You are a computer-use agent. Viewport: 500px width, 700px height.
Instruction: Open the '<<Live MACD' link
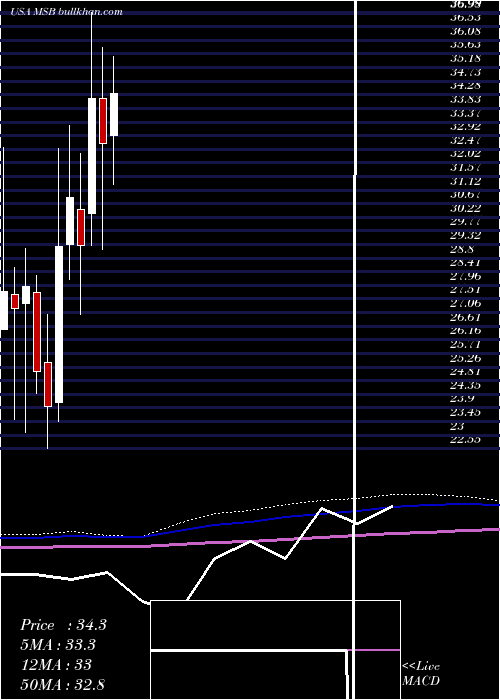(421, 674)
